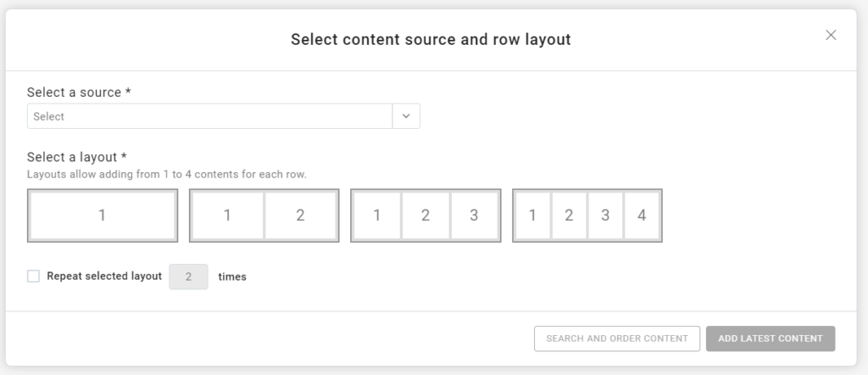Click cell 1 of the four-column layout
Image resolution: width=868 pixels, height=375 pixels.
pyautogui.click(x=532, y=215)
